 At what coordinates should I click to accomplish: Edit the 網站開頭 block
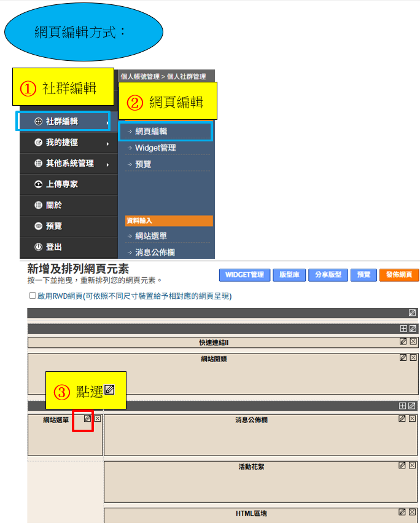[403, 358]
